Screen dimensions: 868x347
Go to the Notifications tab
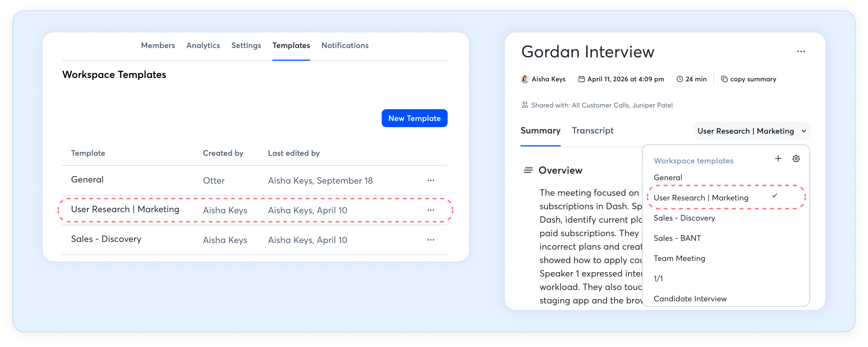point(345,46)
